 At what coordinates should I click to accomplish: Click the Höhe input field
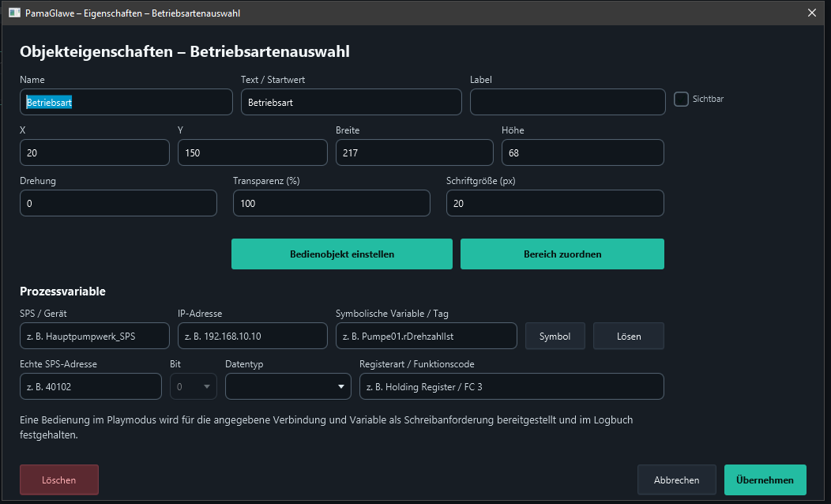click(x=582, y=152)
